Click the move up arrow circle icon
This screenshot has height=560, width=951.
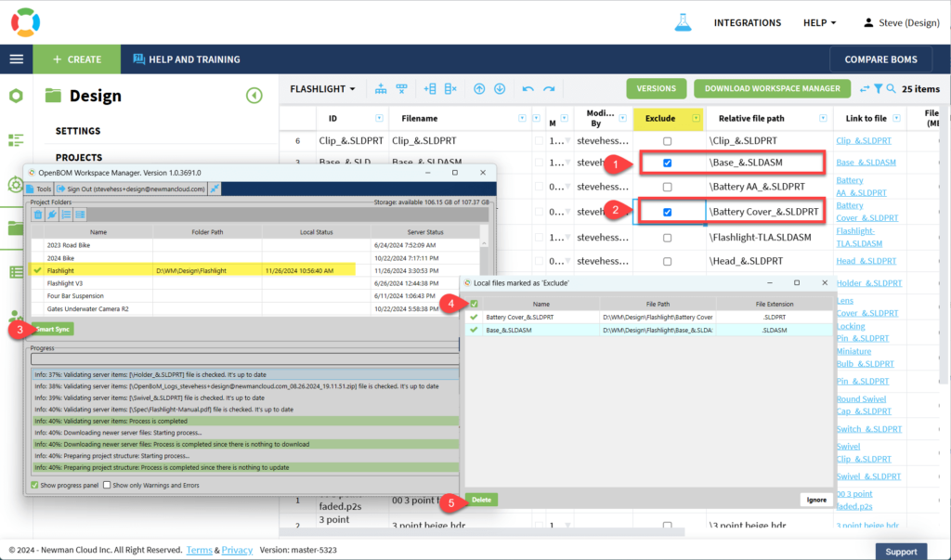pos(479,89)
